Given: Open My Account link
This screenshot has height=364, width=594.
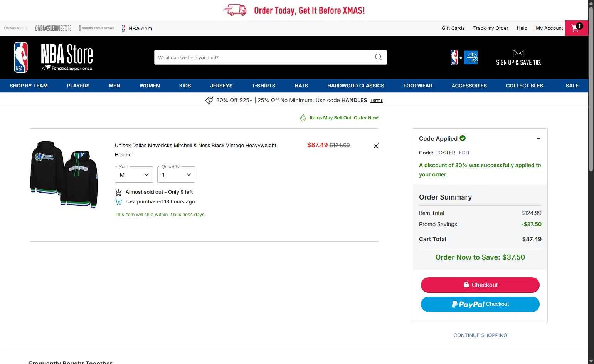Looking at the screenshot, I should [549, 28].
